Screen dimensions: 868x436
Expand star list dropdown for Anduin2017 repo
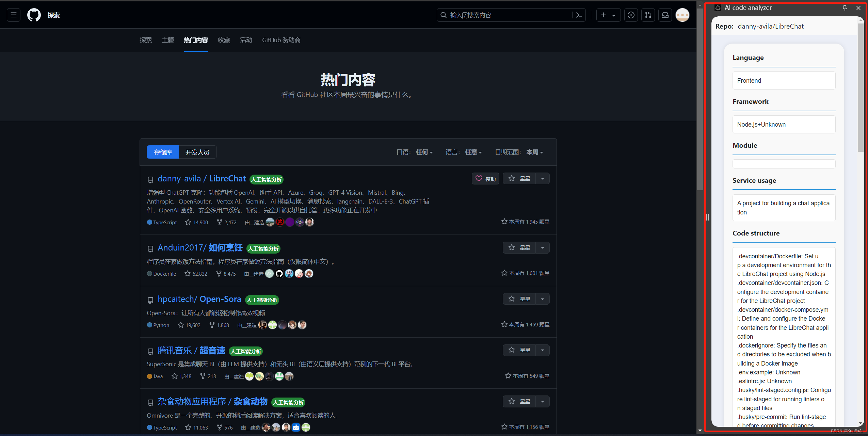coord(543,247)
